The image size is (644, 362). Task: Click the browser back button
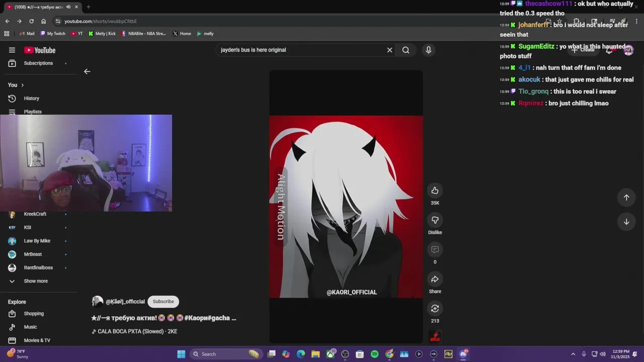pyautogui.click(x=7, y=21)
